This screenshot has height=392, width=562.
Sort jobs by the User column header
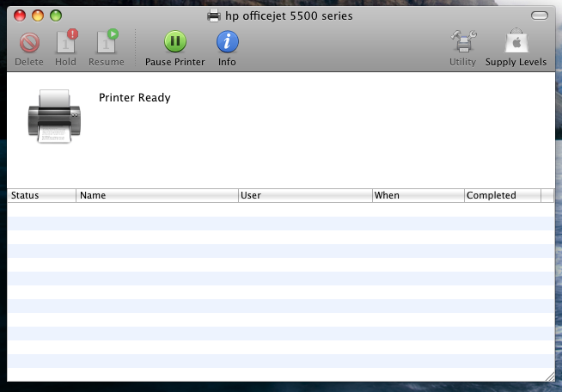pos(305,195)
